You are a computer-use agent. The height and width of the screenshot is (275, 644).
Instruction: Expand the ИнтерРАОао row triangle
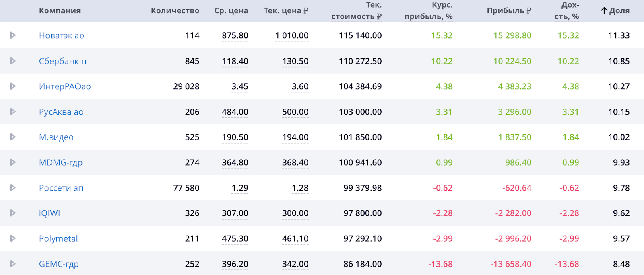(13, 86)
